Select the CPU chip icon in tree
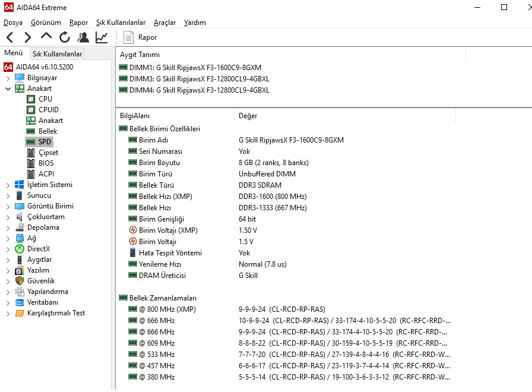 pyautogui.click(x=31, y=99)
